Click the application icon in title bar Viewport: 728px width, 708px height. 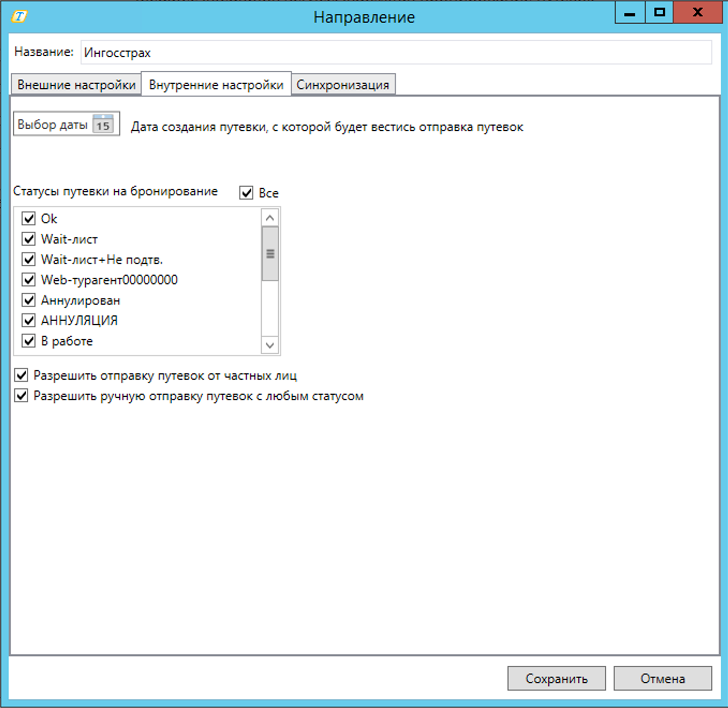tap(19, 17)
